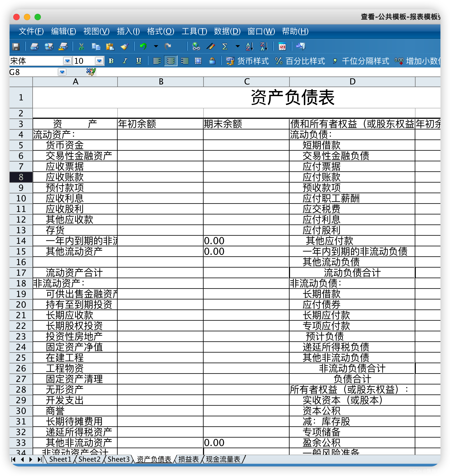Switch to the Sheet3 tab
450x476 pixels.
(119, 459)
